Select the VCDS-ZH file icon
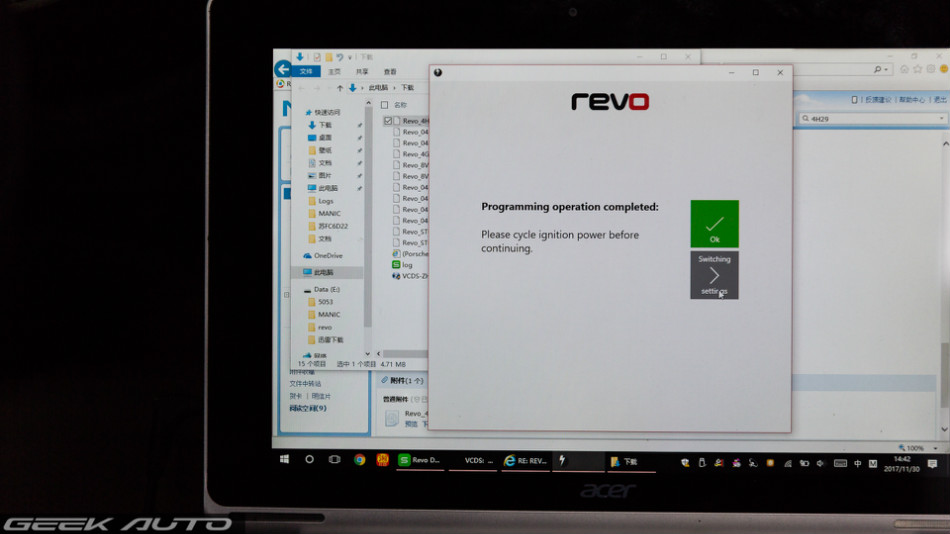 (x=396, y=276)
